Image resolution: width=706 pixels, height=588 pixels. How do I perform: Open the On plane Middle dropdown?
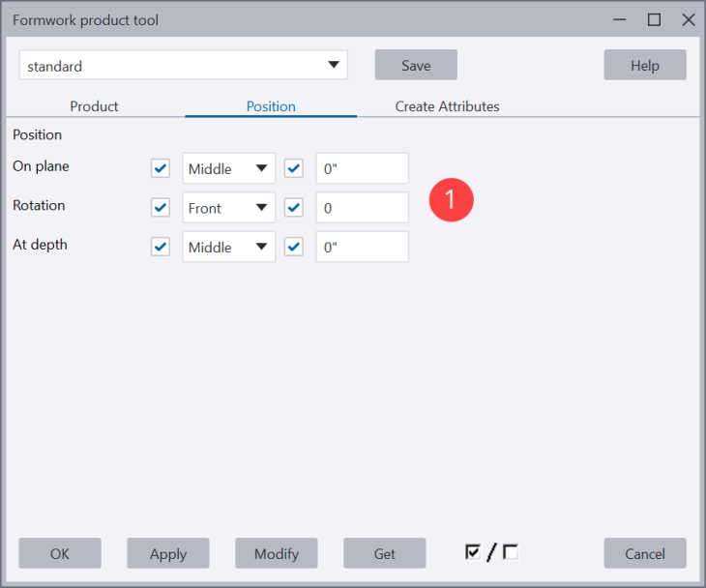[228, 168]
